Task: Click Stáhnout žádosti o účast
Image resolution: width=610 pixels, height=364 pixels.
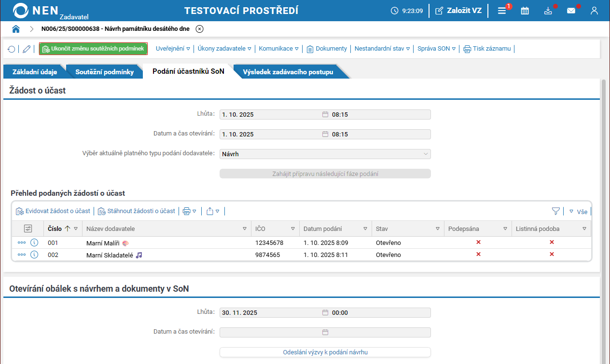Action: pos(137,211)
